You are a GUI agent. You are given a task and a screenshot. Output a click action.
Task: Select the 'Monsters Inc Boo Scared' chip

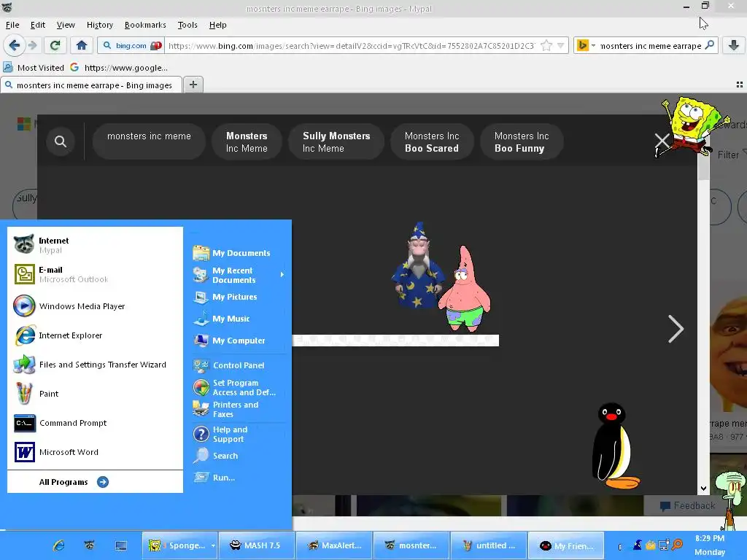432,141
